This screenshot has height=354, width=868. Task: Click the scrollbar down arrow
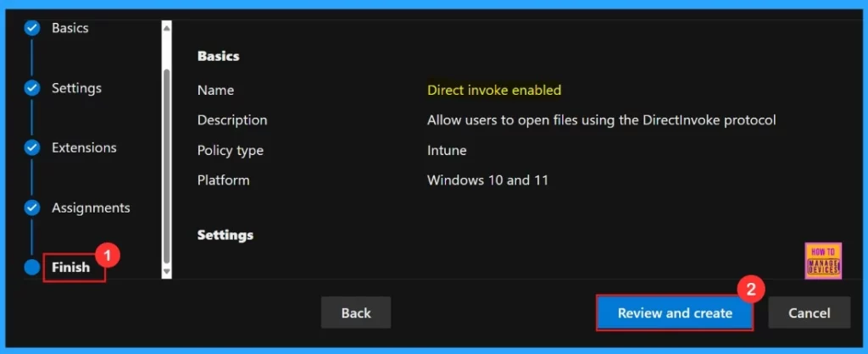167,272
